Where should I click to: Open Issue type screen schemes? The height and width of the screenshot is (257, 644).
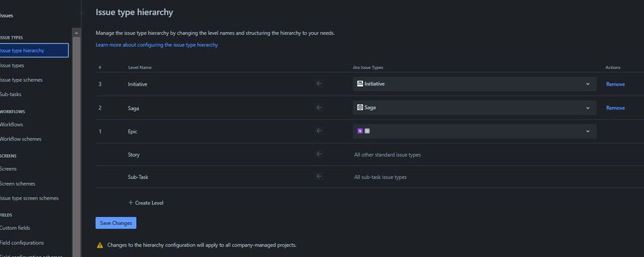click(x=29, y=198)
